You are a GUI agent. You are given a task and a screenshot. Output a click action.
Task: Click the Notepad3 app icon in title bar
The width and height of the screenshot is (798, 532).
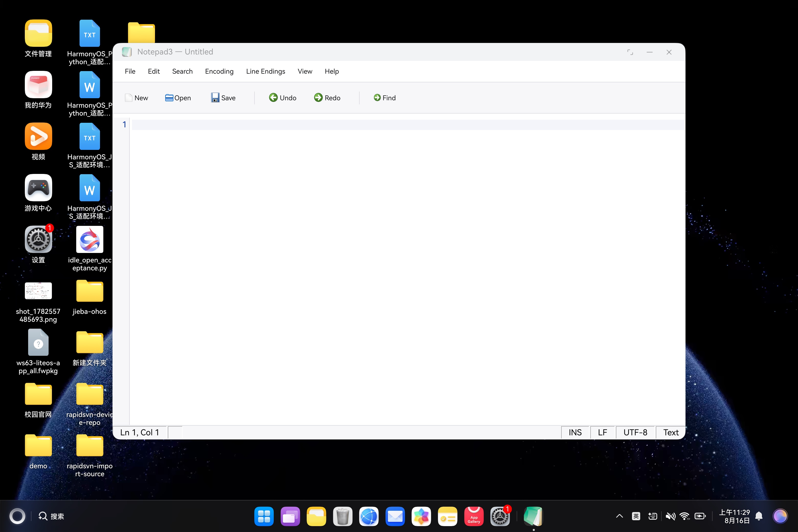[127, 52]
